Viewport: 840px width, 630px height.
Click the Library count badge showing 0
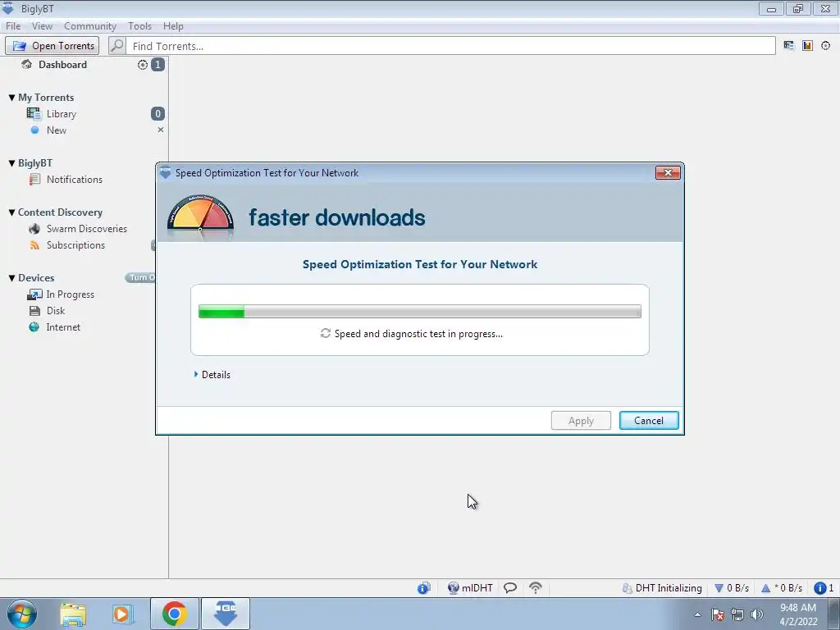[x=157, y=113]
